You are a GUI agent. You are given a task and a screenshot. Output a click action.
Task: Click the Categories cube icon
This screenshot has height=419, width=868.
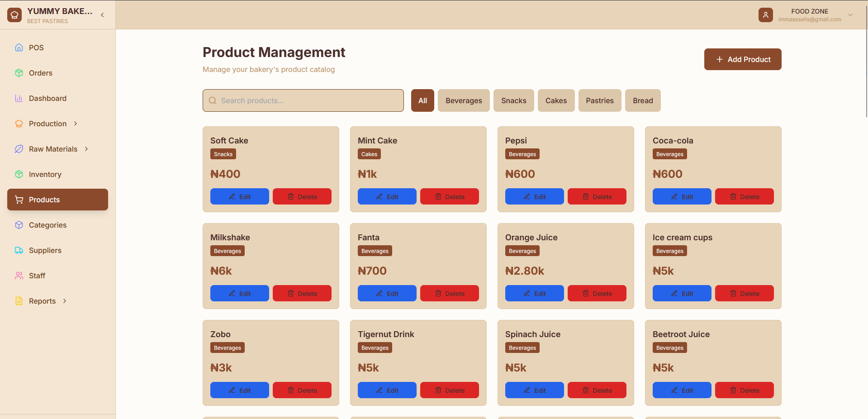(19, 225)
